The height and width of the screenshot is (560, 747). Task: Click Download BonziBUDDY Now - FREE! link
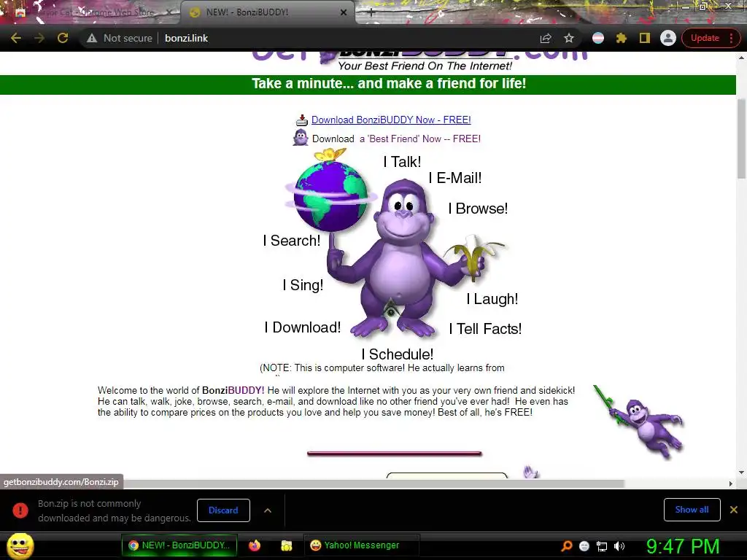coord(391,120)
